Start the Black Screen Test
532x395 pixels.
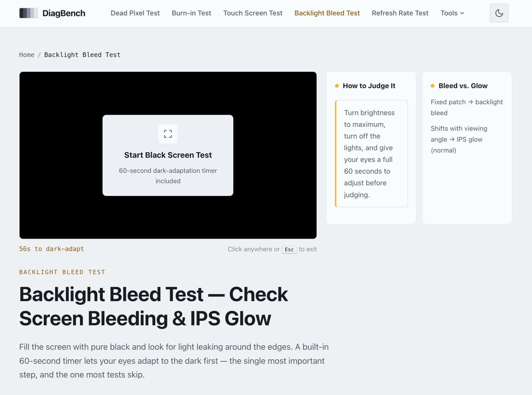tap(168, 156)
